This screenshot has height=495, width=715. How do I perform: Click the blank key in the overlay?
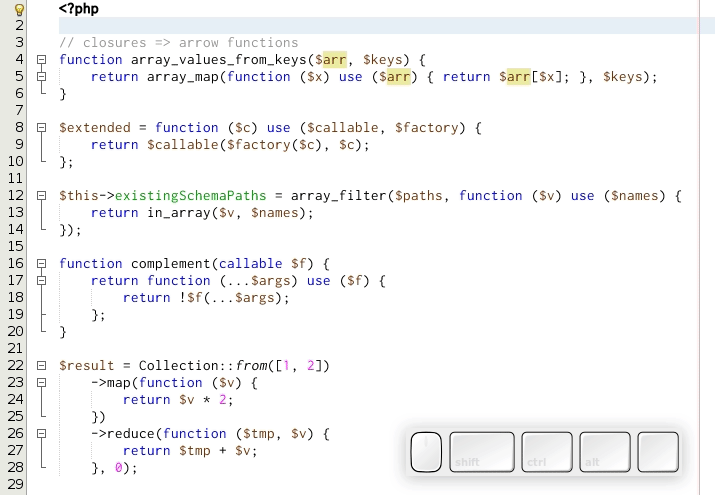tap(658, 452)
